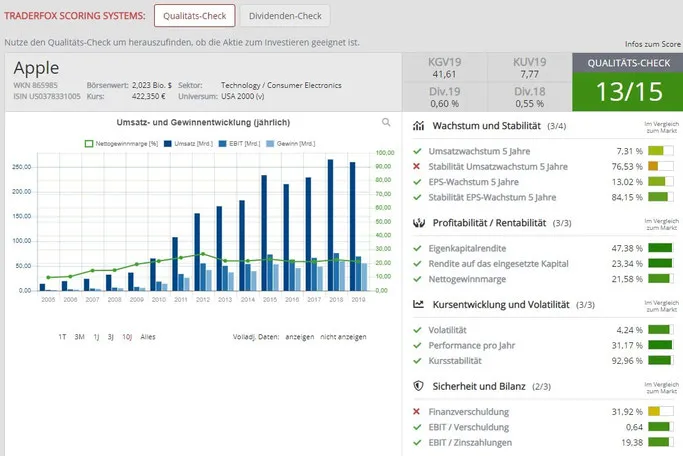Click the check mark beside Performance pro Jahr
Viewport: 683px width, 456px height.
click(x=417, y=345)
